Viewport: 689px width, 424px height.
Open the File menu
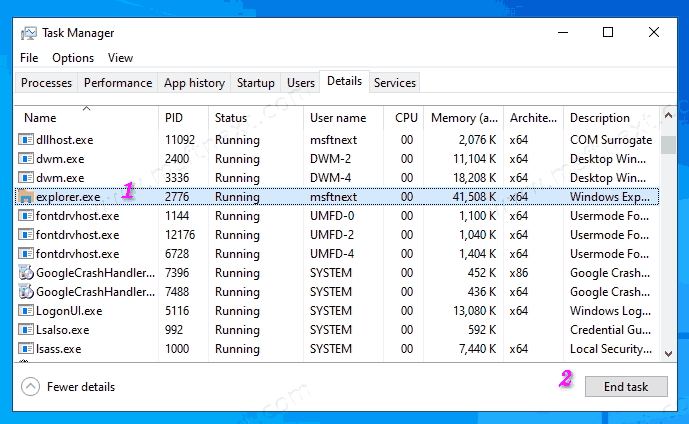29,58
